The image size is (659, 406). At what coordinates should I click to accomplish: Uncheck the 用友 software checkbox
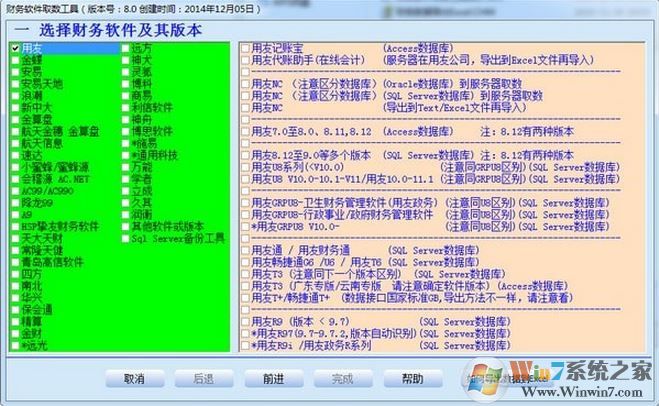point(16,48)
